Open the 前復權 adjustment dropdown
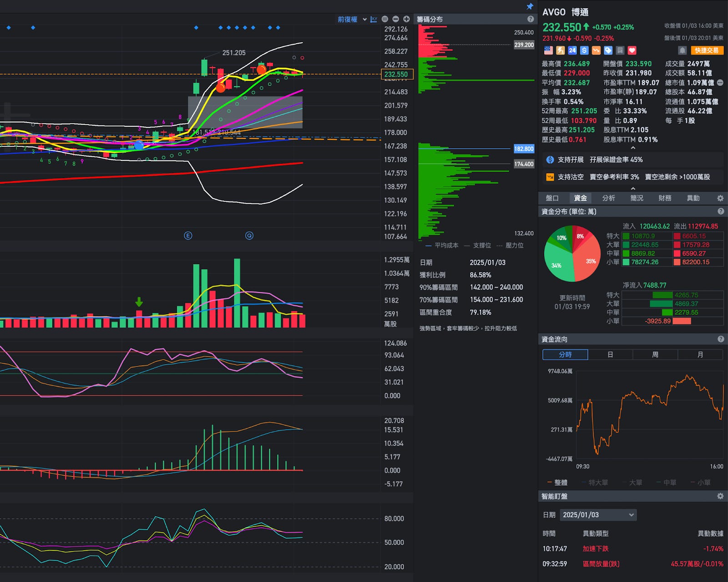The image size is (728, 582). (x=352, y=19)
